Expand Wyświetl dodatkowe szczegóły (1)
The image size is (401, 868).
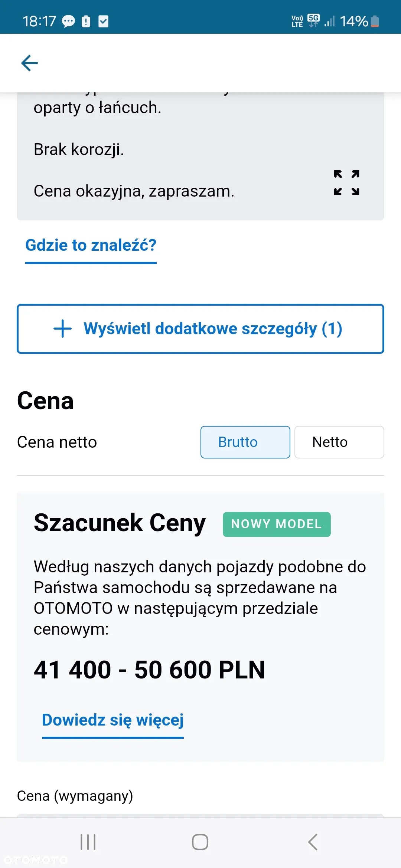click(x=200, y=329)
